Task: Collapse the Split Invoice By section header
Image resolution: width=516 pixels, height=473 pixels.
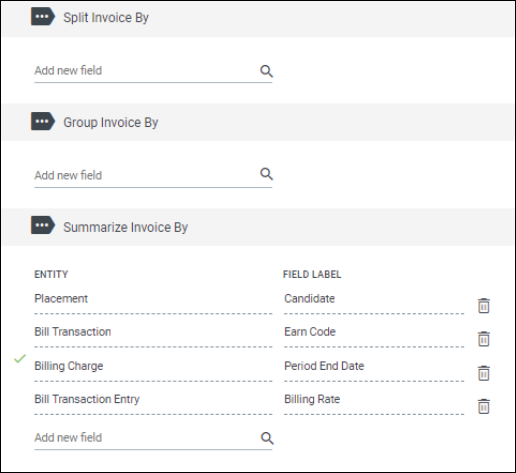Action: 258,19
